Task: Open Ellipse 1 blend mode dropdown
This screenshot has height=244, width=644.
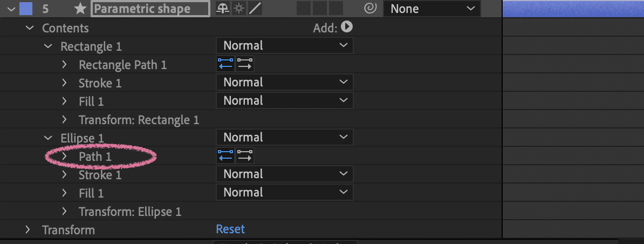Action: (285, 138)
